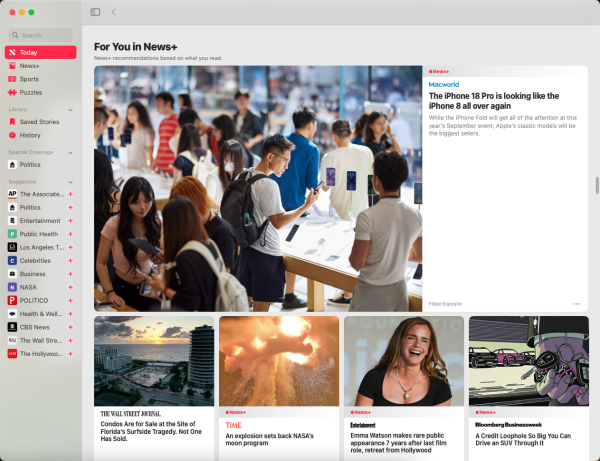The width and height of the screenshot is (600, 461).
Task: Open the Apple Store crowd photo
Action: [x=258, y=189]
